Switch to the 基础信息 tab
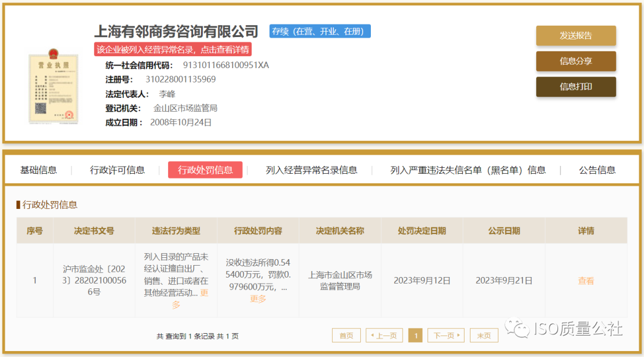This screenshot has width=644, height=357. click(x=38, y=170)
